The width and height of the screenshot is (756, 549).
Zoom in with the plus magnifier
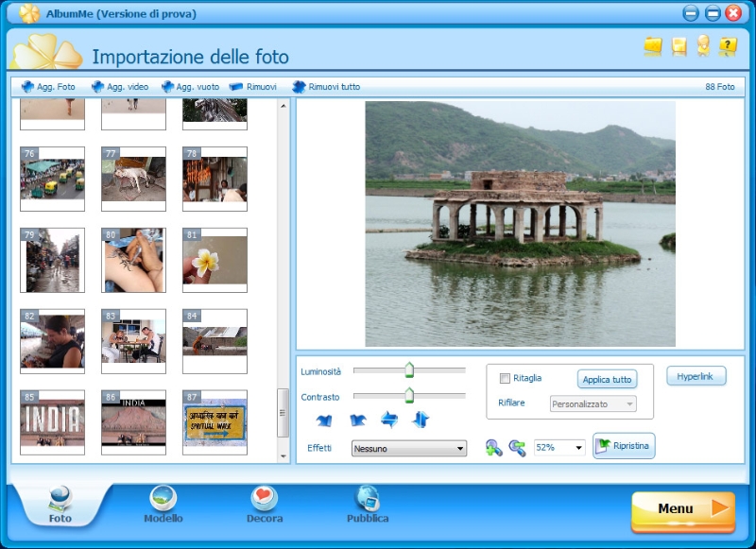(x=493, y=448)
